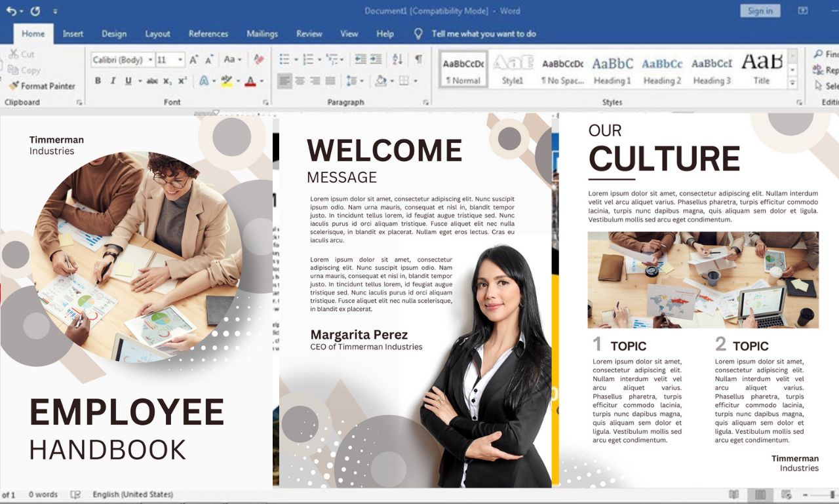Open the Review ribbon tab
The width and height of the screenshot is (839, 504).
(309, 34)
